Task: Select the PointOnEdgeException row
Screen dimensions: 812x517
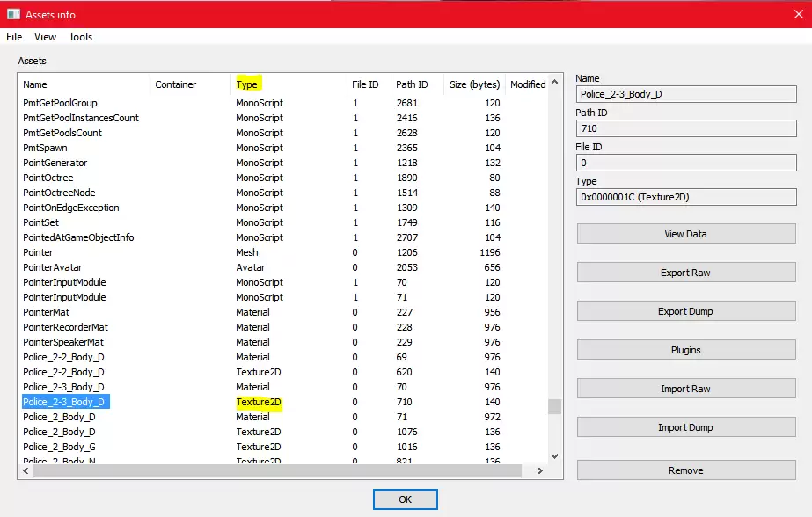Action: [282, 208]
